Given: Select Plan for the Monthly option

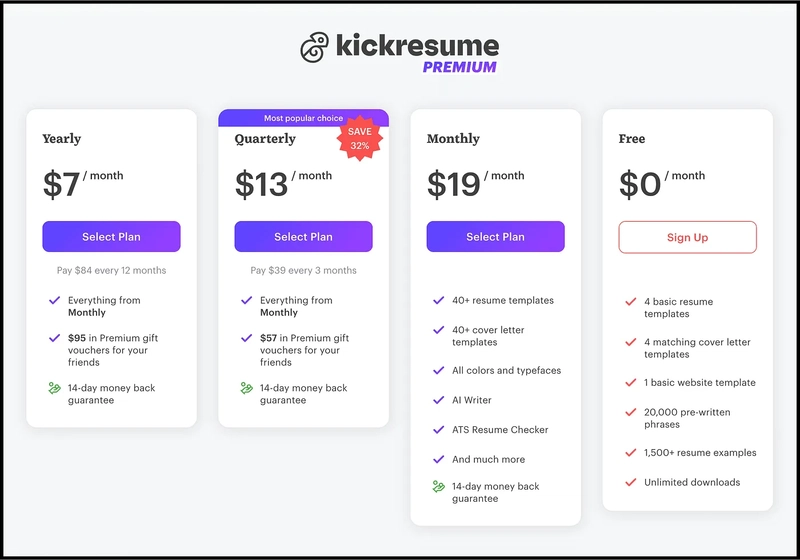Looking at the screenshot, I should pos(495,237).
